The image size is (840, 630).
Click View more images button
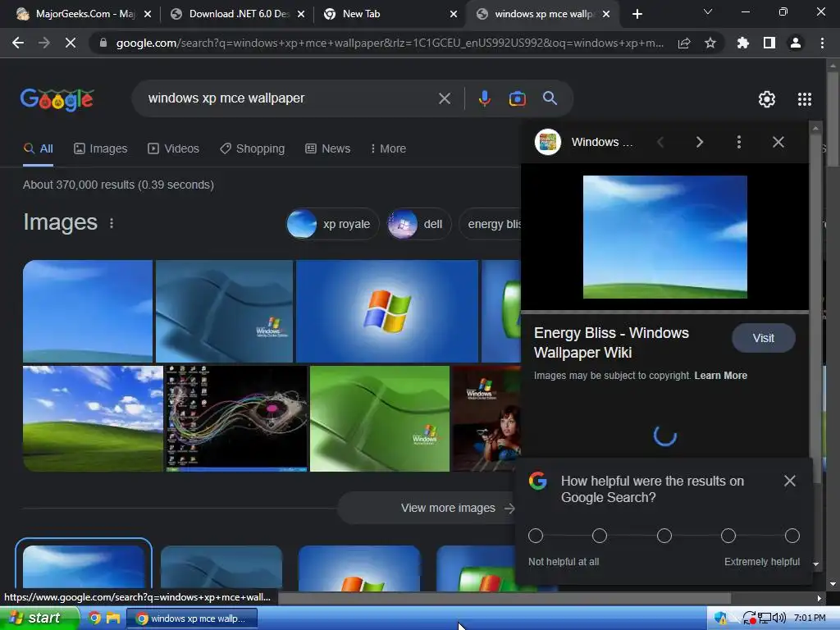click(427, 508)
